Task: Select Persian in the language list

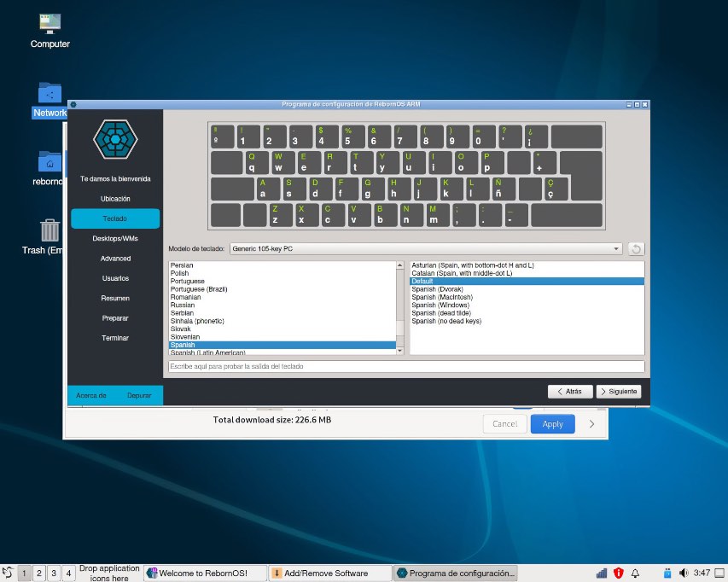Action: (x=282, y=265)
